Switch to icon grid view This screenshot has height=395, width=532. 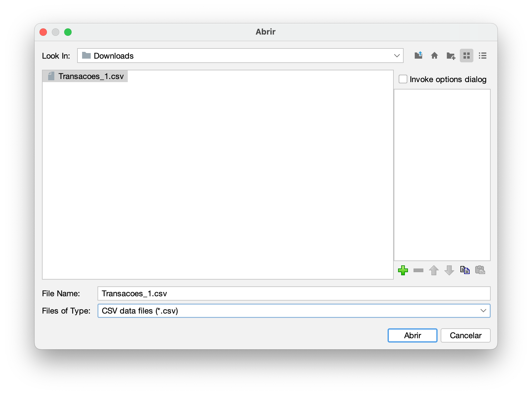click(x=467, y=56)
